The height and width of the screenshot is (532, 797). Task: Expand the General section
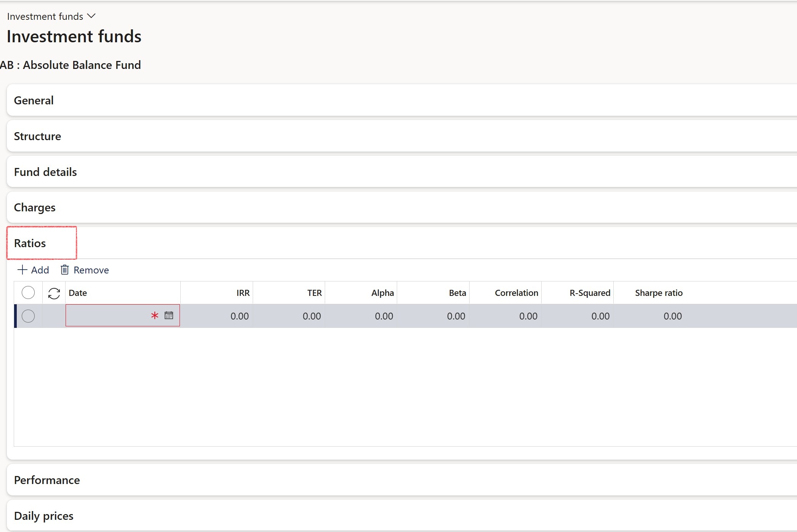(402, 100)
